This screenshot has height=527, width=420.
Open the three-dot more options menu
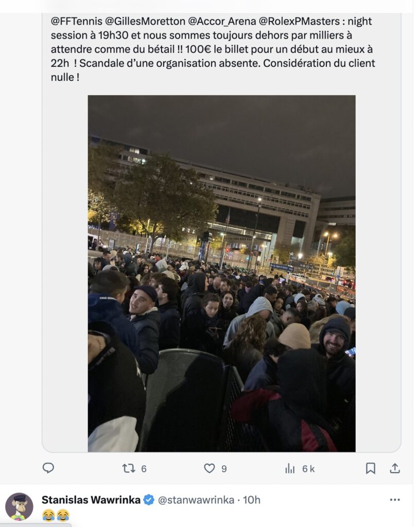(x=395, y=500)
